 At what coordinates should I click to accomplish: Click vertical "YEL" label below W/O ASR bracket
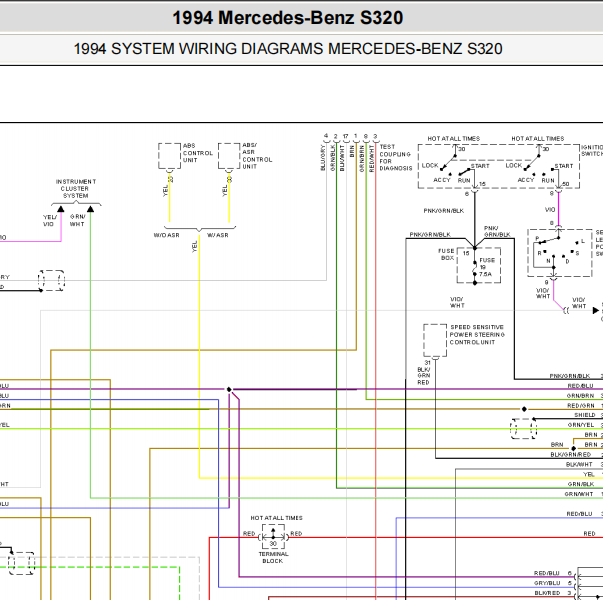[195, 247]
